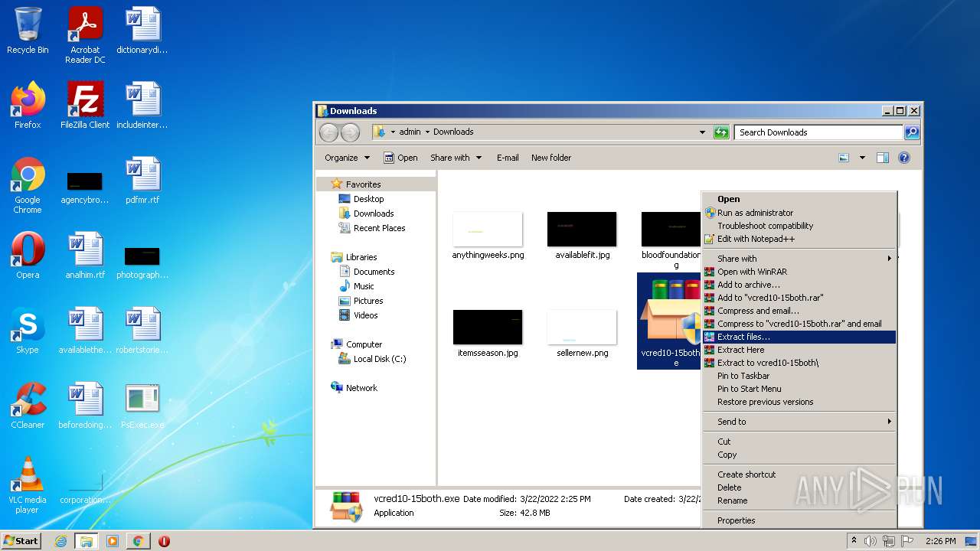Select Extract Here menu entry
The image size is (980, 551).
pos(799,350)
